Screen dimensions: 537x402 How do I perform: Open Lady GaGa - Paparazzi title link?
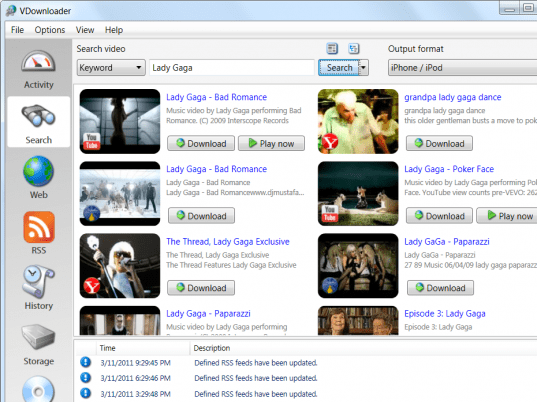tap(447, 241)
